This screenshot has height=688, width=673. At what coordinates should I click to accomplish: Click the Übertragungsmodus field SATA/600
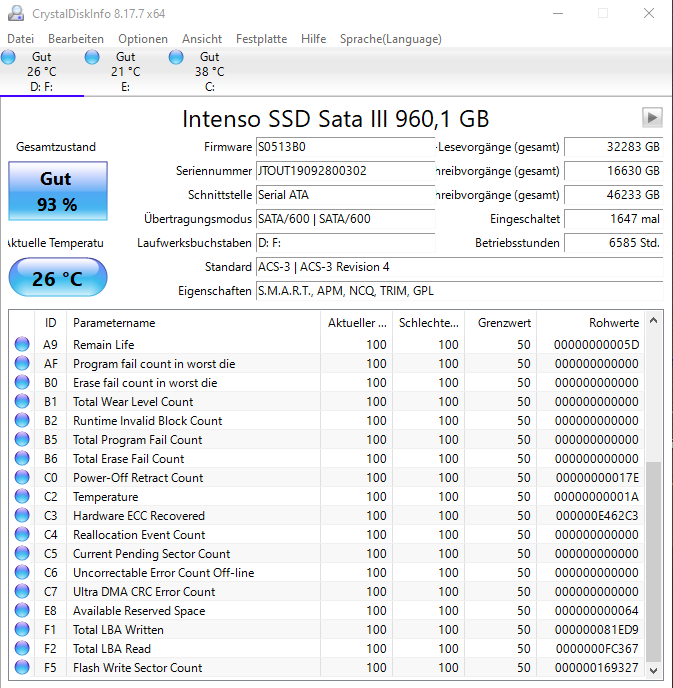coord(345,219)
